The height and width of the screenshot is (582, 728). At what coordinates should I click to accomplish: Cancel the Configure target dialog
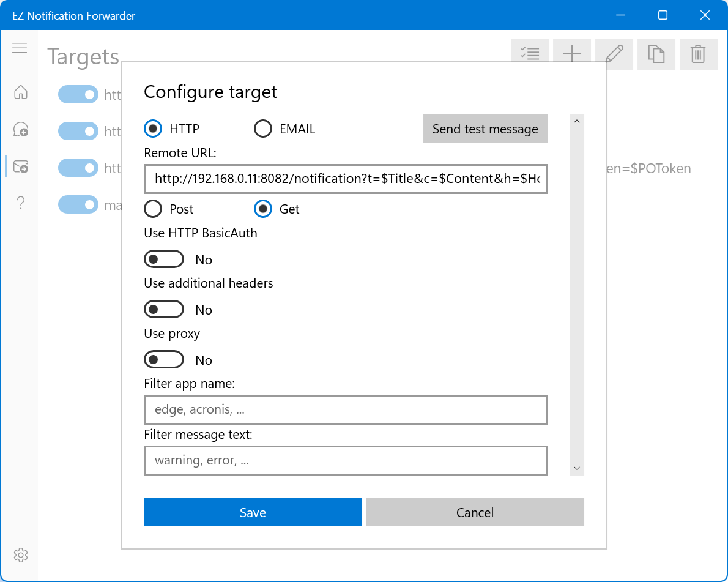tap(475, 512)
